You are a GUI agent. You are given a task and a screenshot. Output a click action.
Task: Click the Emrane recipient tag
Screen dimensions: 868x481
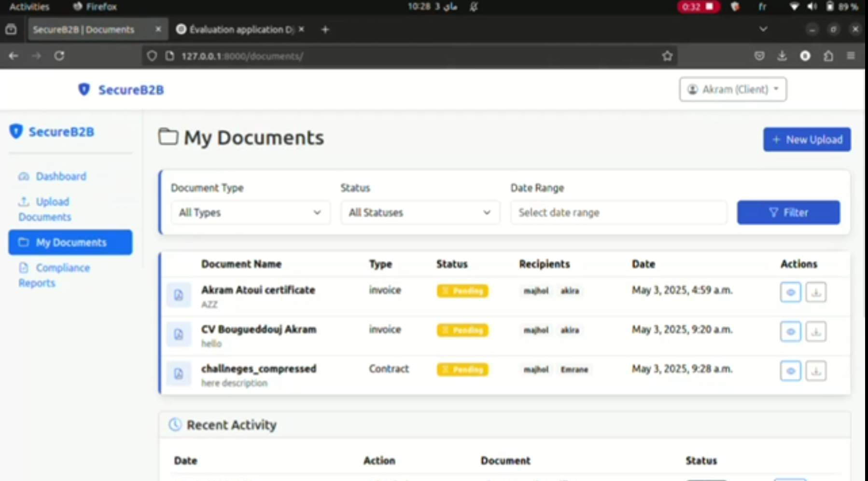click(x=574, y=370)
